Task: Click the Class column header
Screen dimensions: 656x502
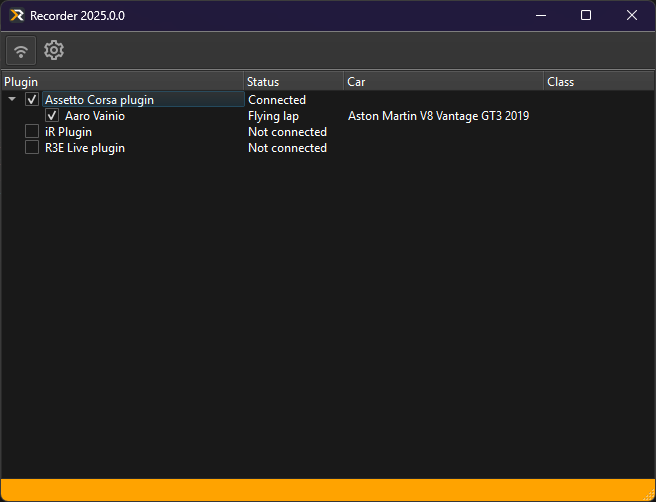Action: point(596,82)
